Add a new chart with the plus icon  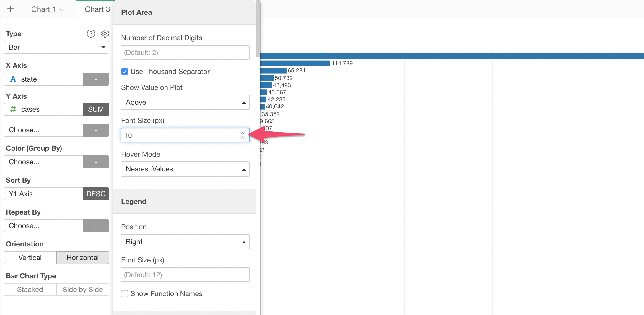click(x=11, y=9)
